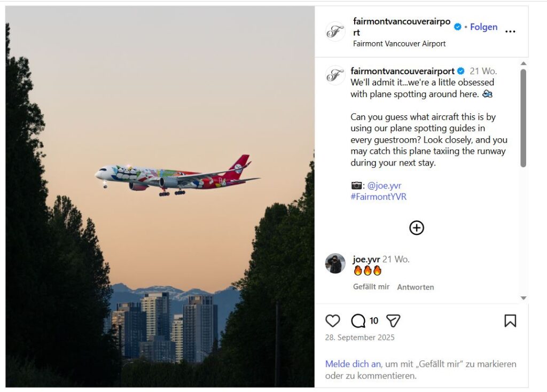Click Fairmont avatar beside the caption

click(335, 75)
